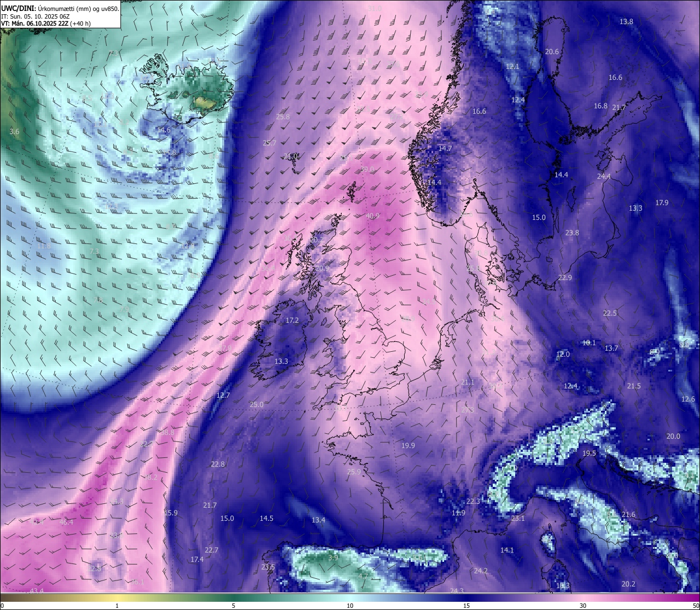The width and height of the screenshot is (700, 610).
Task: Click the 7.3 value in the Atlantic
Action: [x=94, y=251]
